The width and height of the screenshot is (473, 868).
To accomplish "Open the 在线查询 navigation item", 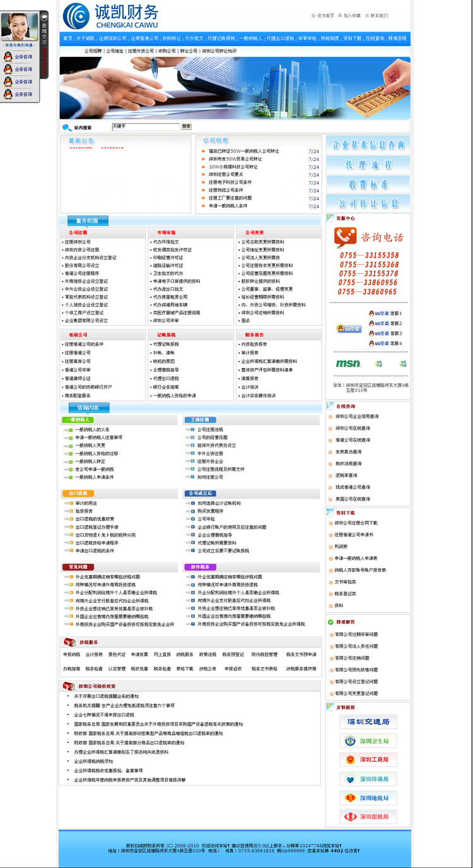I will click(375, 39).
